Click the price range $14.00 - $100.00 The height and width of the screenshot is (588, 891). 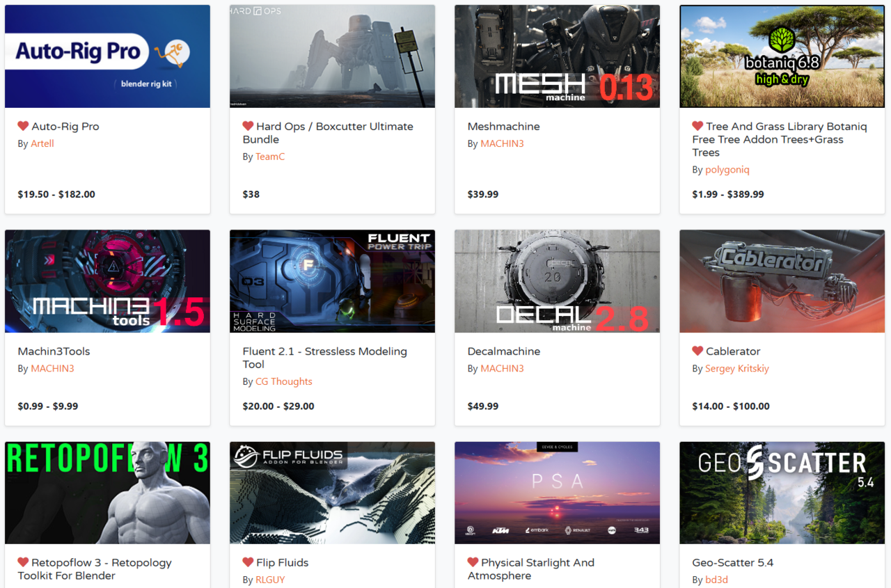[x=731, y=406]
